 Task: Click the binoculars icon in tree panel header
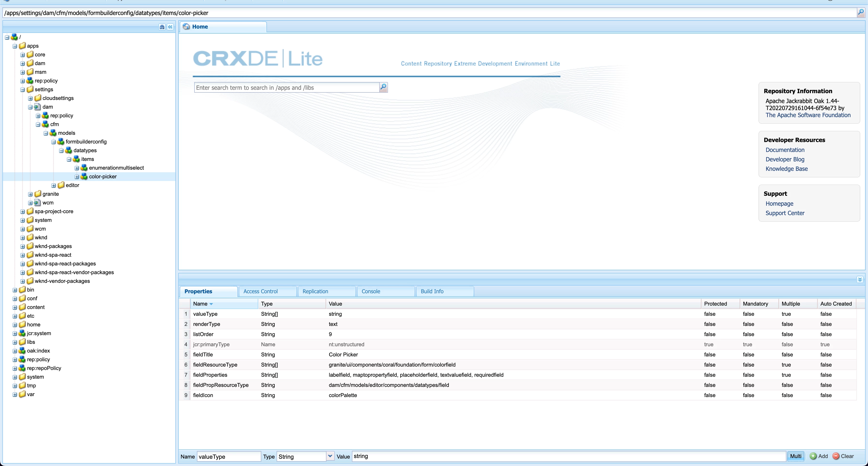(162, 27)
